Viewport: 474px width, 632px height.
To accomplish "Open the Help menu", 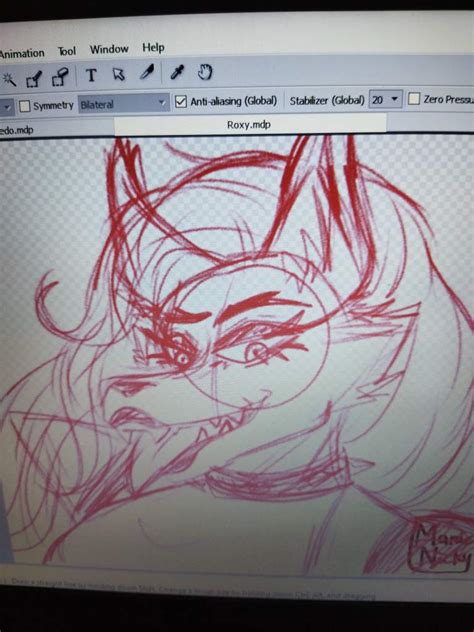I will 153,48.
